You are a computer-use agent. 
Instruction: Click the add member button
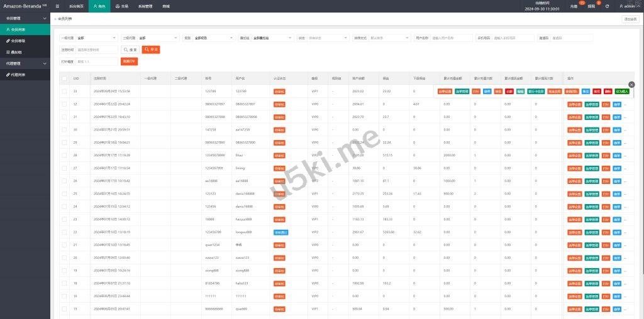630,19
